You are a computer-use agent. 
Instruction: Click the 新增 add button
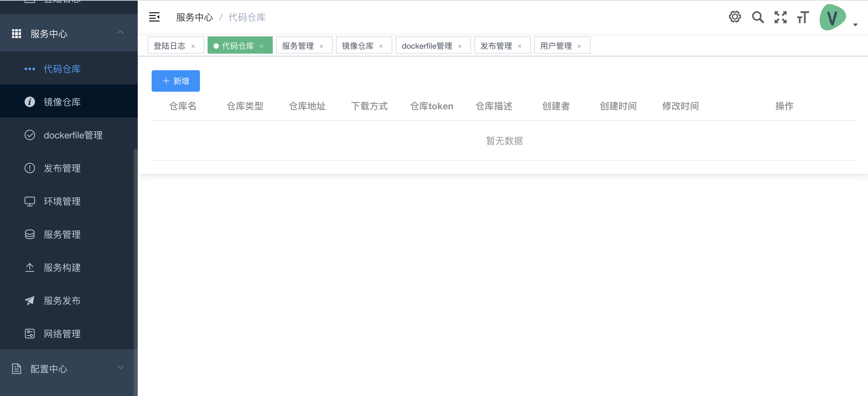tap(175, 81)
